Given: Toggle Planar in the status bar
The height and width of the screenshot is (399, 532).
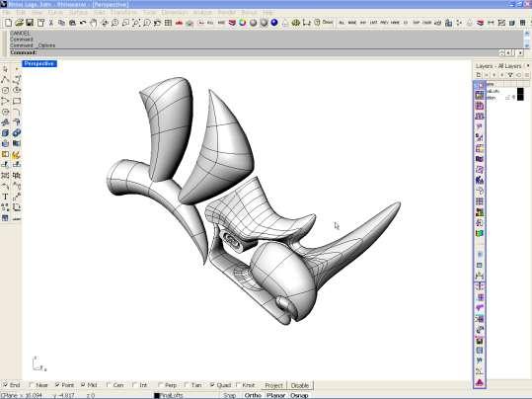Looking at the screenshot, I should coord(275,396).
